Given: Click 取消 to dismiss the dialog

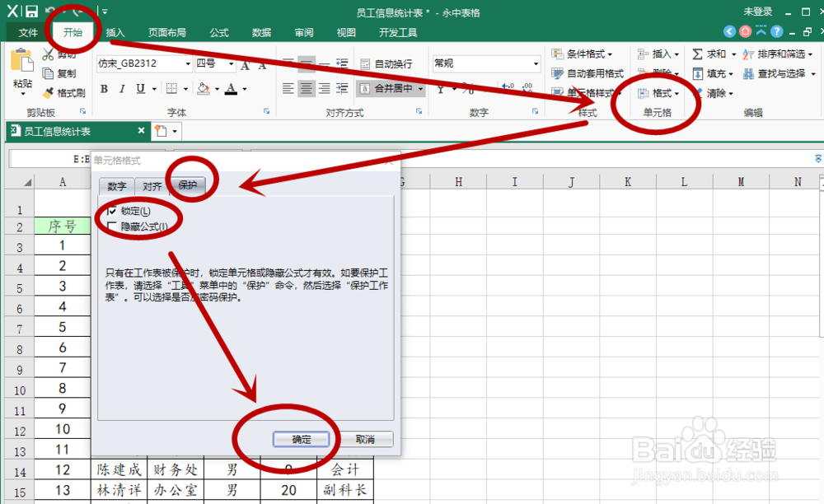Looking at the screenshot, I should click(x=366, y=439).
